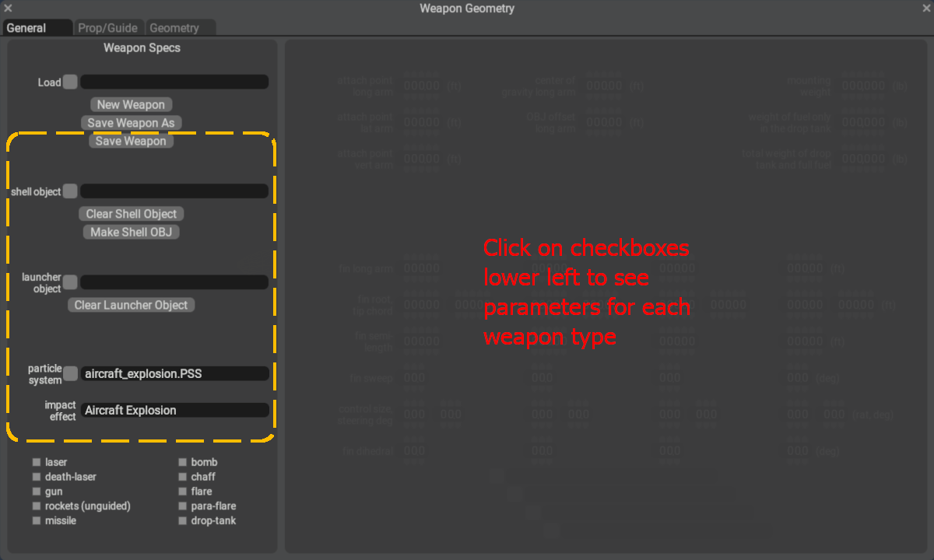Screen dimensions: 934x560
Task: Click Clear Shell Object button
Action: [x=131, y=214]
